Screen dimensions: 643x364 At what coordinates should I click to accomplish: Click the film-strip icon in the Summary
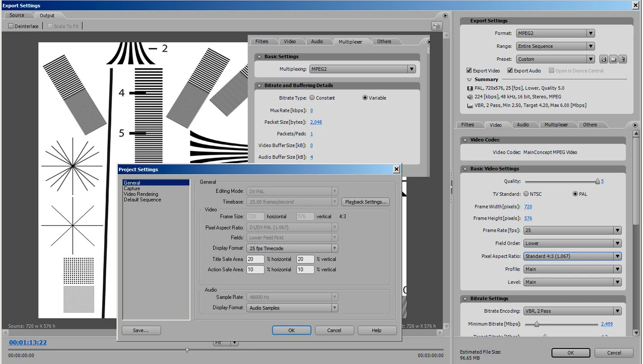[470, 88]
